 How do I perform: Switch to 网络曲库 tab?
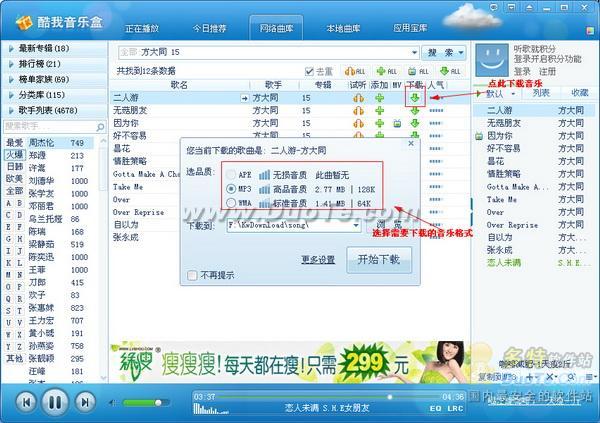[x=276, y=28]
